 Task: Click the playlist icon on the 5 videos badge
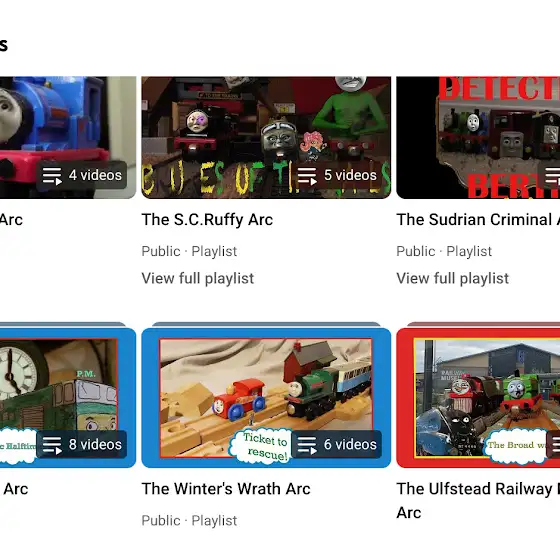coord(307,176)
